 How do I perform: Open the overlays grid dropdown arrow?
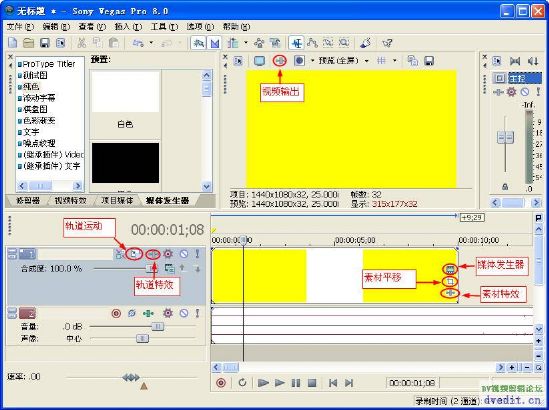click(x=395, y=61)
